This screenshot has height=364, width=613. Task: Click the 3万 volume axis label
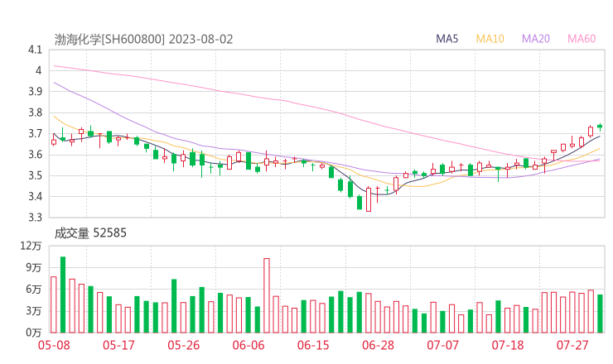click(x=34, y=311)
